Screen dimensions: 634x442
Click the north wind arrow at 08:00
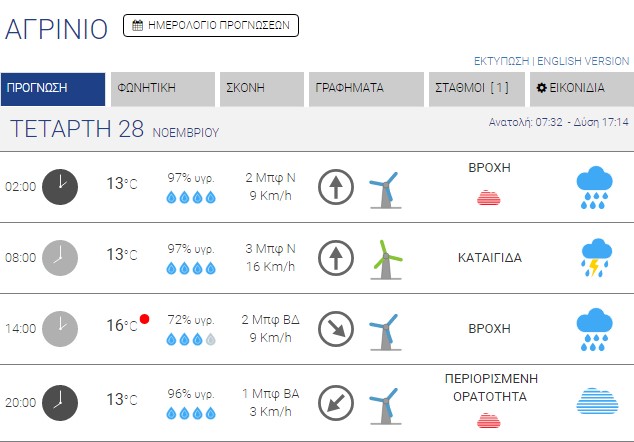tap(336, 258)
